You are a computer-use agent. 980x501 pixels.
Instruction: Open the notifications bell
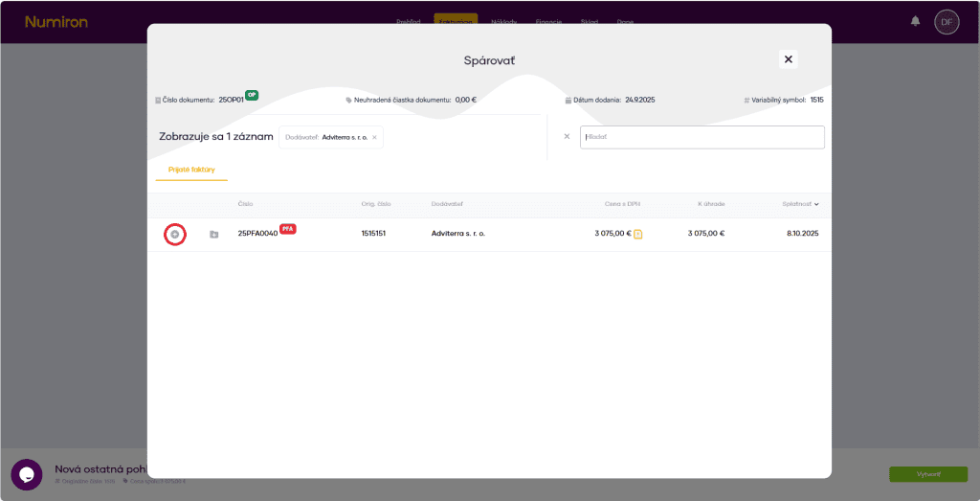[x=916, y=21]
